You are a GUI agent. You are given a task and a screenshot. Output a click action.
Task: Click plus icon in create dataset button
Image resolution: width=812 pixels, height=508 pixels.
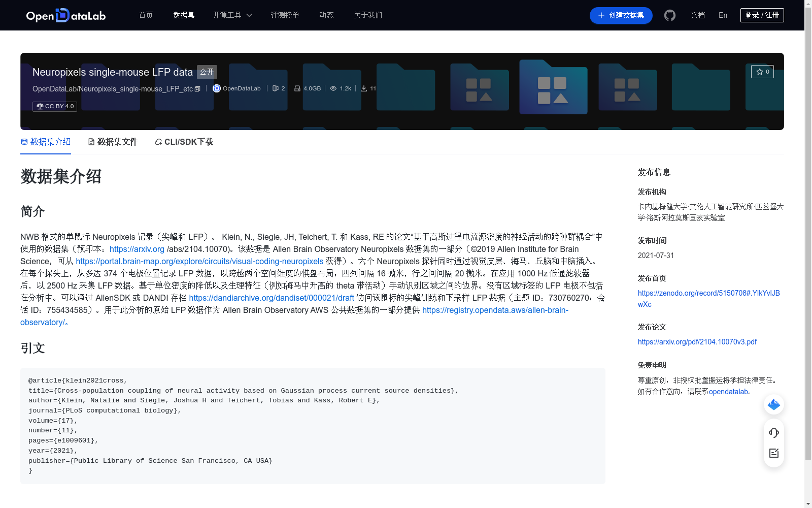601,15
